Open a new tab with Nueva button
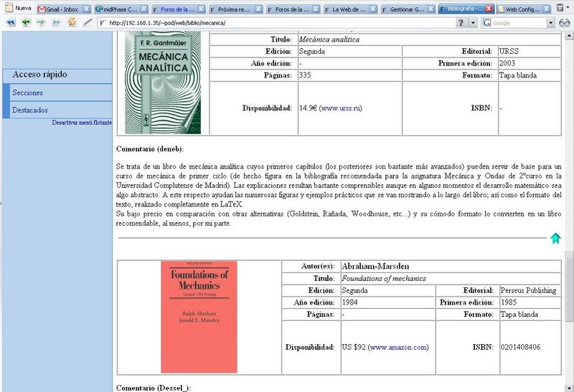This screenshot has height=392, width=574. (x=19, y=8)
